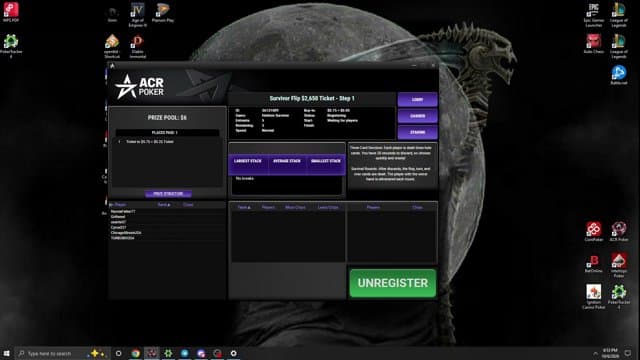Click the green UNREGISTER button
This screenshot has height=360, width=640.
pos(393,283)
